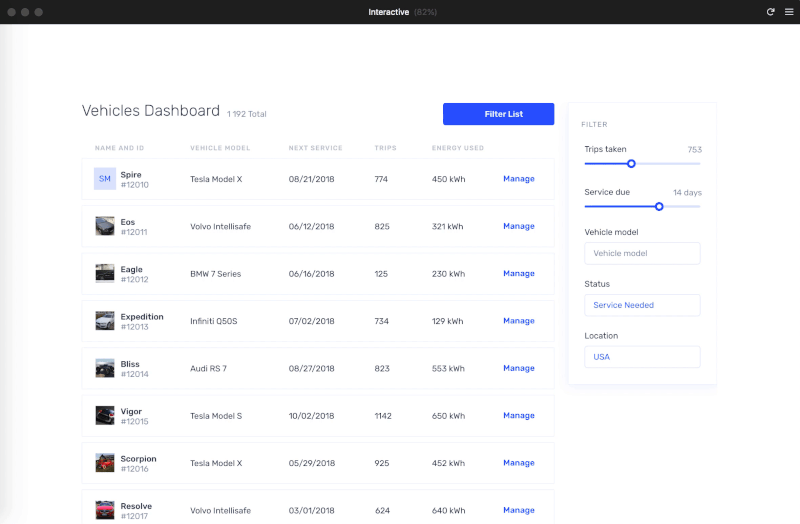This screenshot has width=800, height=524.
Task: Click the Interactive window title
Action: click(389, 12)
